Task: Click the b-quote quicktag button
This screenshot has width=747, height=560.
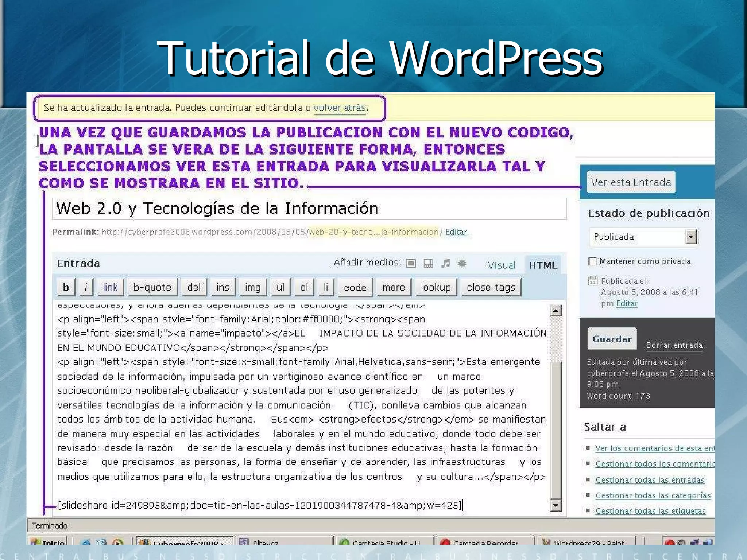Action: 152,287
